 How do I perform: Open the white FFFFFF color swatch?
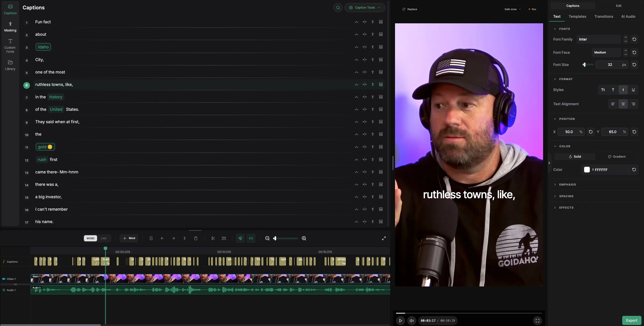click(x=587, y=170)
